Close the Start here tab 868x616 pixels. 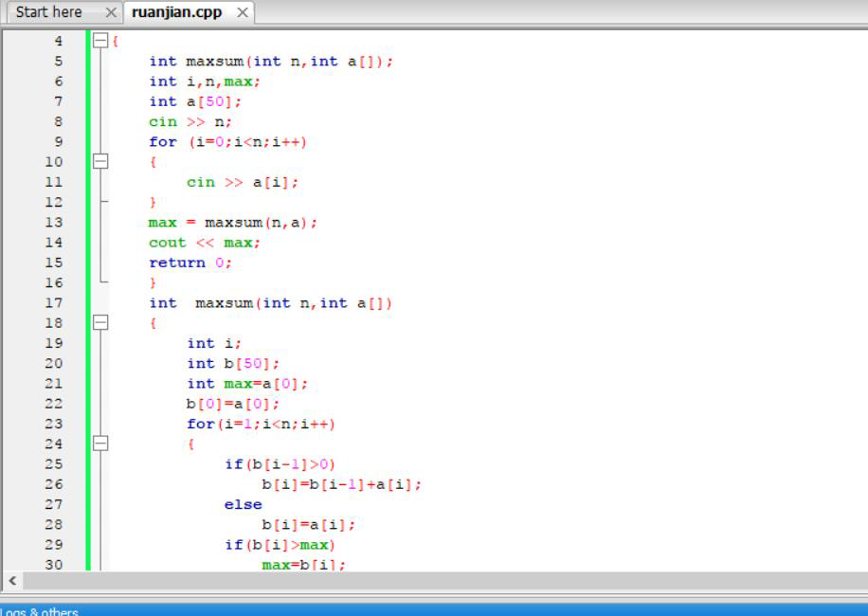(111, 13)
